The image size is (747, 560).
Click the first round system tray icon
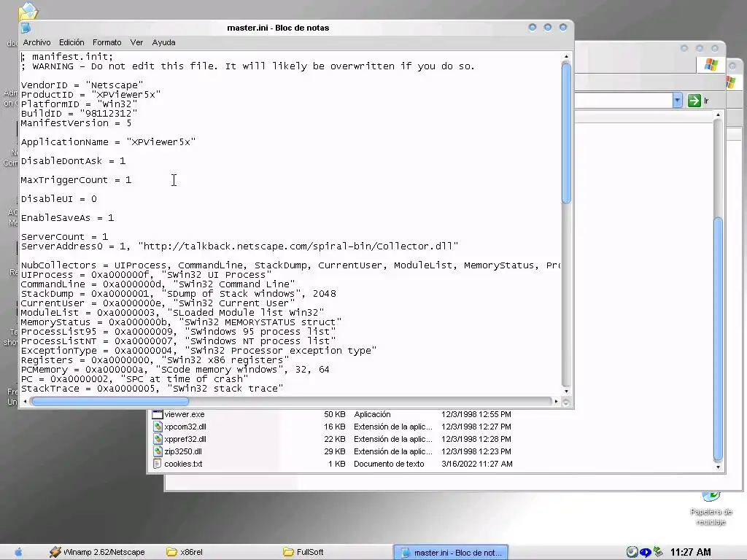pos(632,552)
